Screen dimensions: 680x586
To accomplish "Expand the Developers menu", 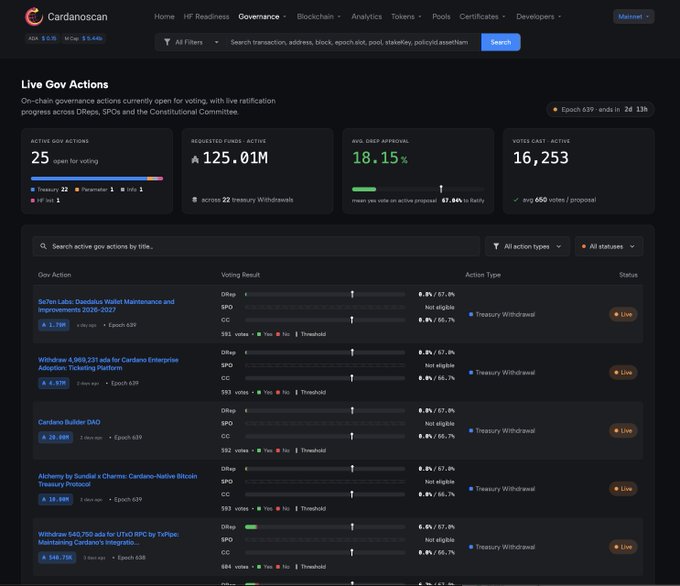I will click(538, 16).
